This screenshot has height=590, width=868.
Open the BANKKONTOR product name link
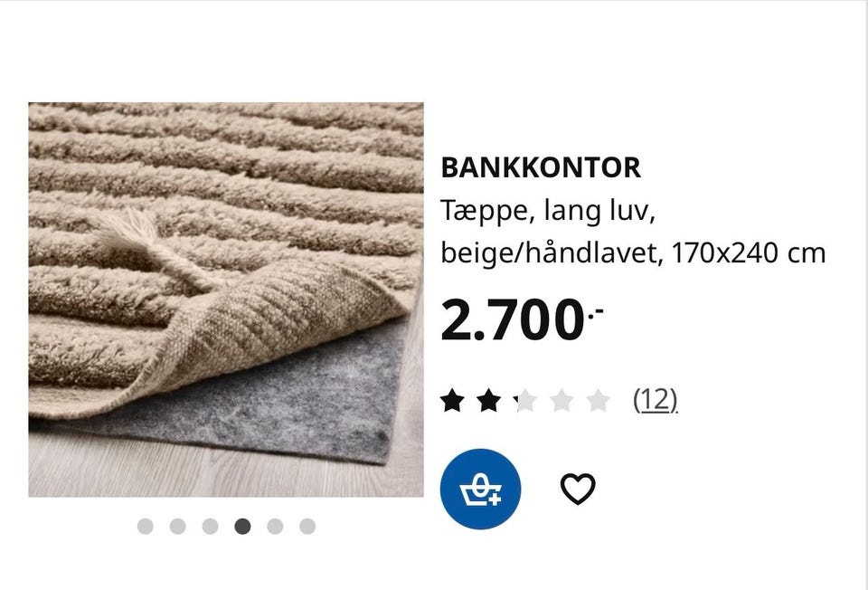point(541,167)
